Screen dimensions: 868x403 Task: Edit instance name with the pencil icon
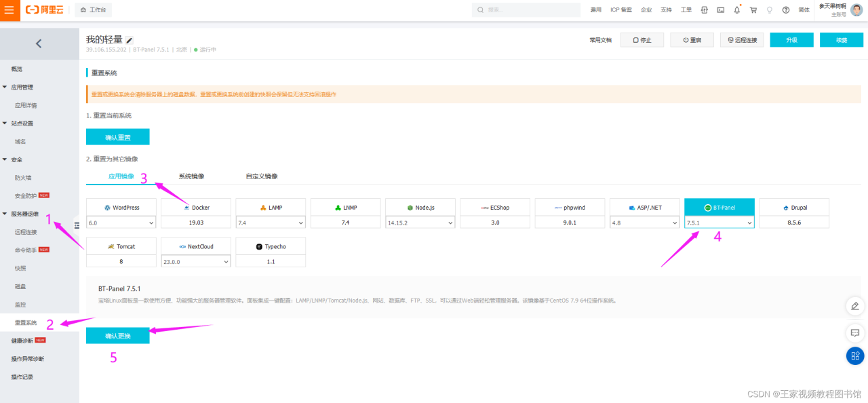[129, 39]
